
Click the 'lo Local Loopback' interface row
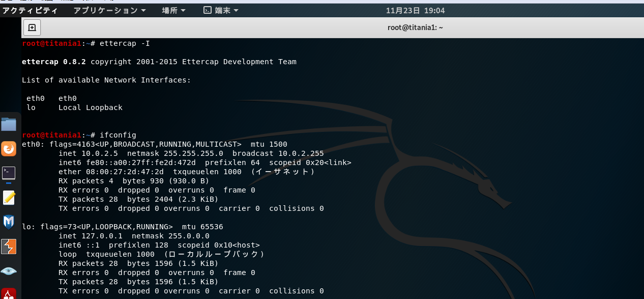[x=74, y=107]
